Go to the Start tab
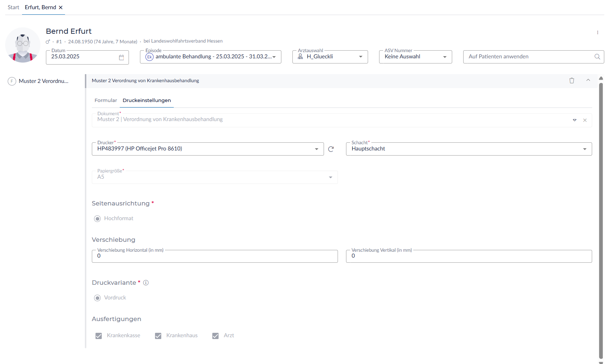This screenshot has height=364, width=605. pos(13,7)
